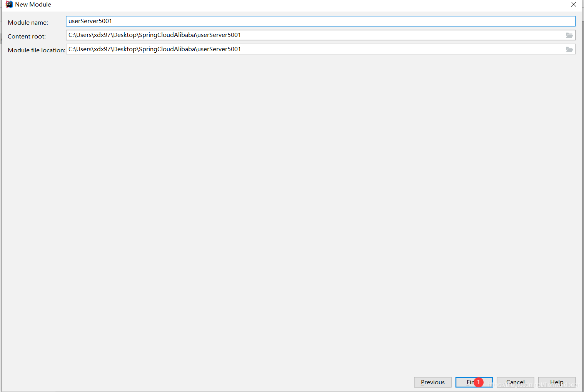
Task: Close the New Module window
Action: click(x=574, y=5)
